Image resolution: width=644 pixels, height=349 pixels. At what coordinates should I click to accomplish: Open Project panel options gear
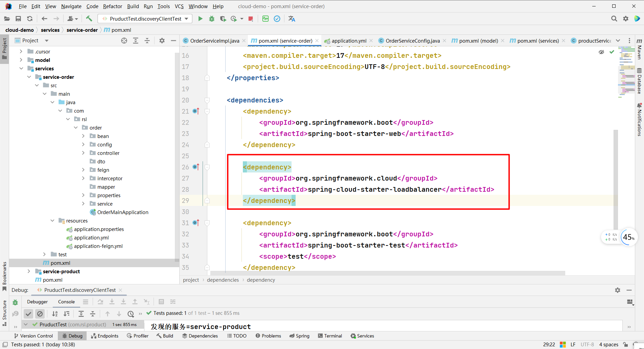pyautogui.click(x=162, y=41)
